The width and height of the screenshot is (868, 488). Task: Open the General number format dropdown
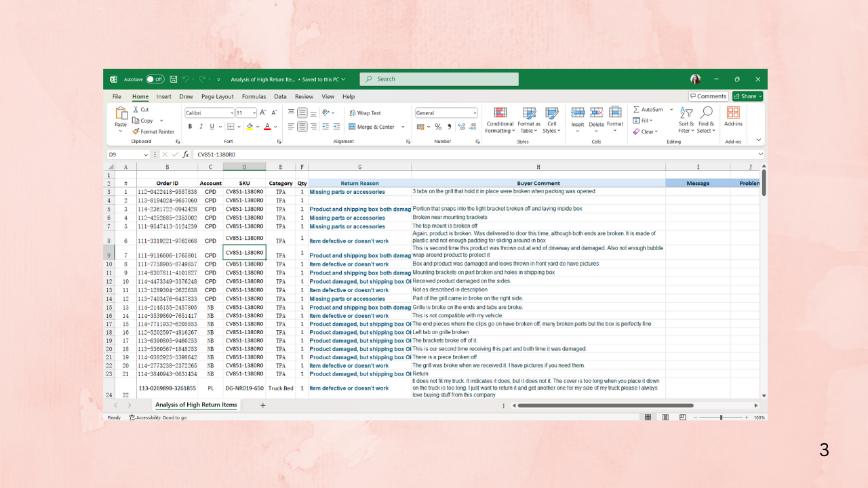point(474,113)
